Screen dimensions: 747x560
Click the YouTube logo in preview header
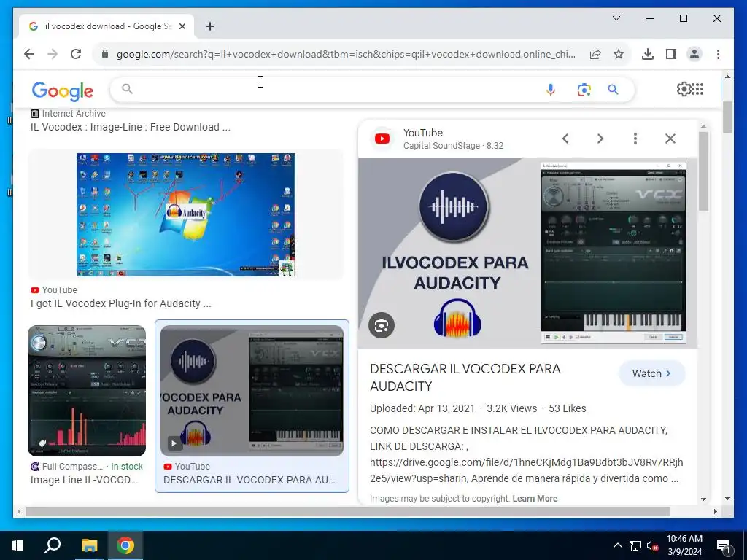[382, 139]
